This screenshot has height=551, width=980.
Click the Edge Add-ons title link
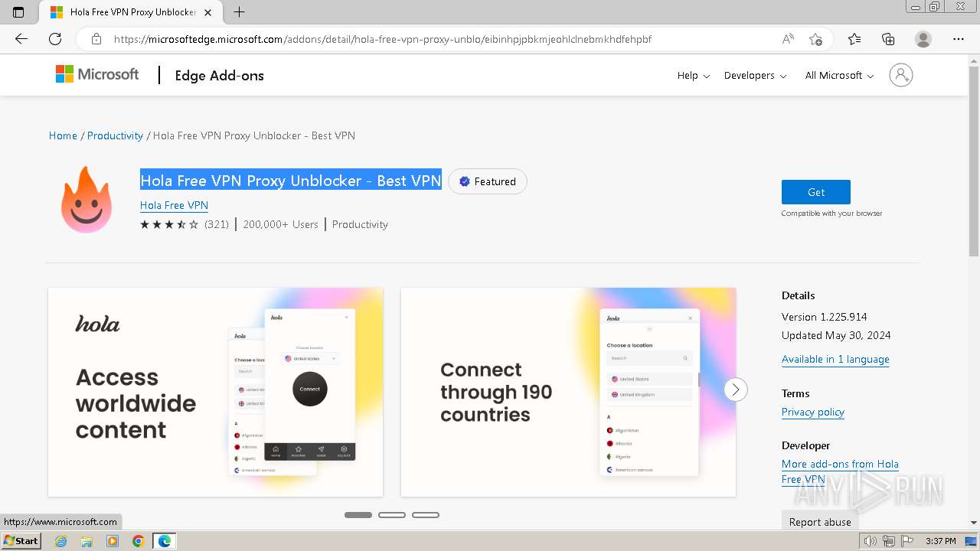[x=219, y=75]
